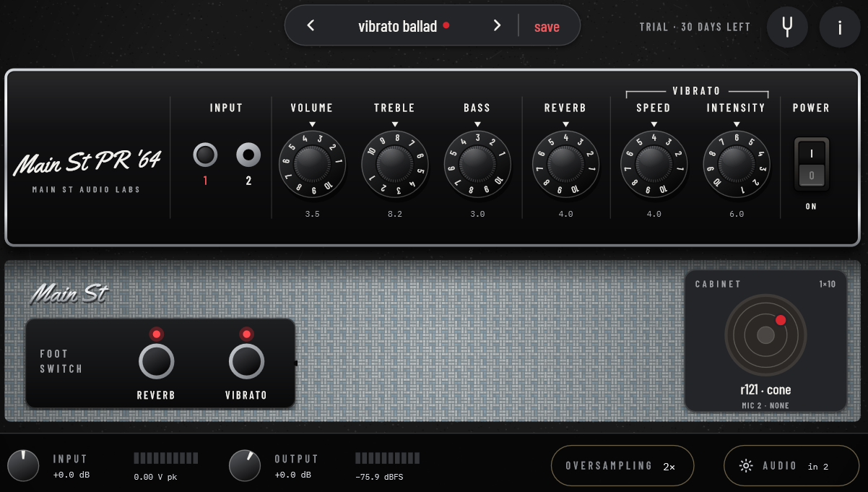
Task: Click the Volume knob
Action: pyautogui.click(x=312, y=164)
